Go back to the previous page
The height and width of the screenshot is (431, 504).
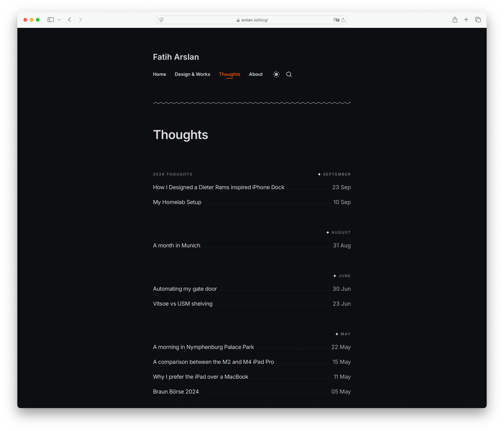70,20
